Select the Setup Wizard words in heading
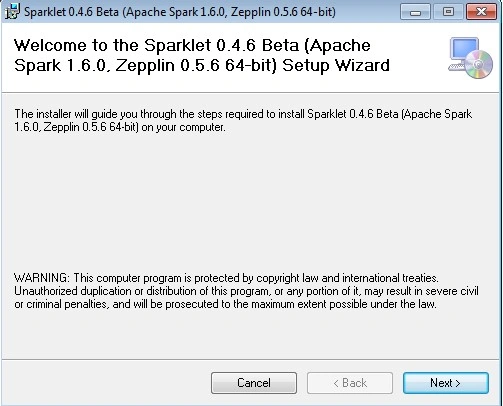The width and height of the screenshot is (503, 406). click(x=336, y=65)
